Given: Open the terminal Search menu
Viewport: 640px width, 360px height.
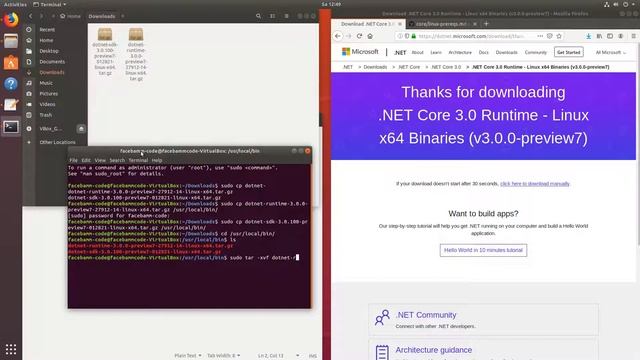Looking at the screenshot, I should coord(117,160).
